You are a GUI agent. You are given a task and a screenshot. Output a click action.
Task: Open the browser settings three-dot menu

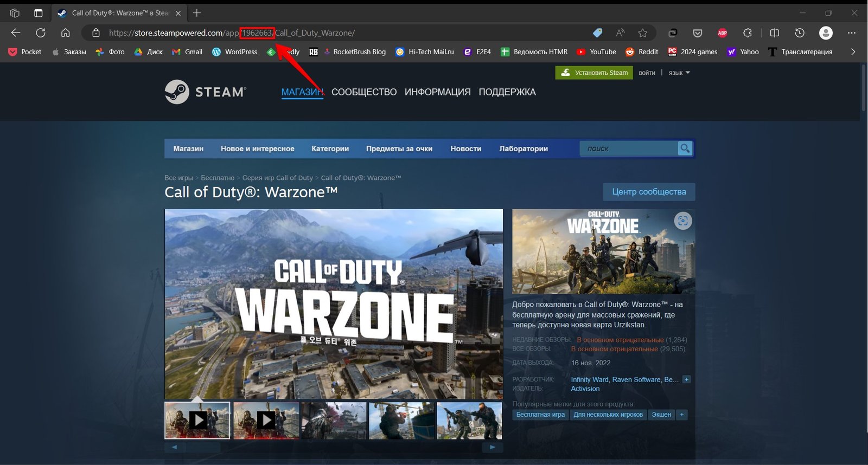[x=852, y=33]
